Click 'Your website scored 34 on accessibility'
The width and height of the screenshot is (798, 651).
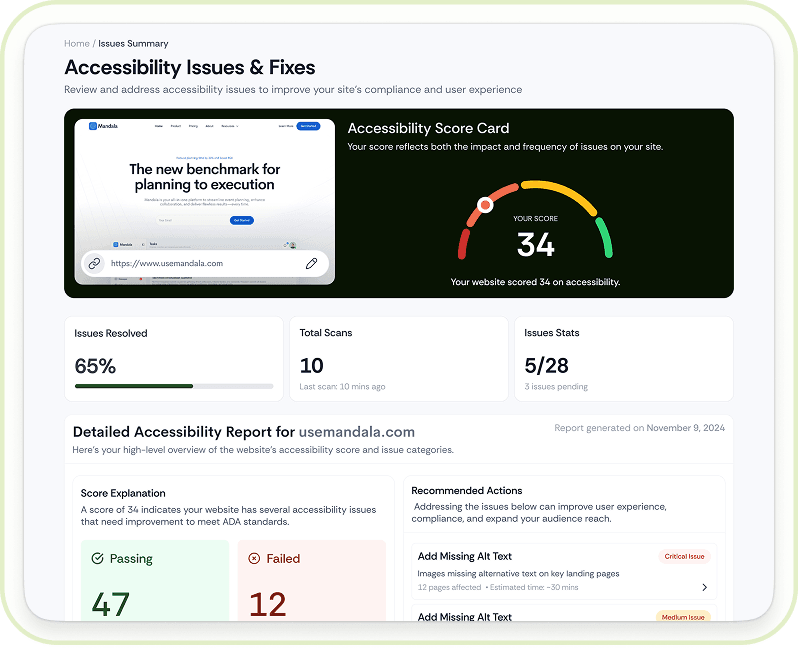(535, 282)
